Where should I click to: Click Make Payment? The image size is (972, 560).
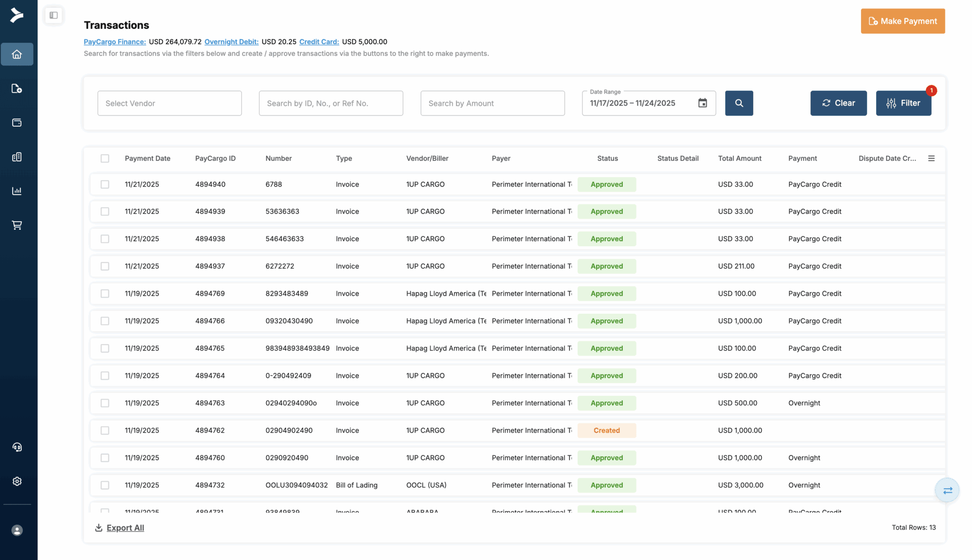(902, 21)
